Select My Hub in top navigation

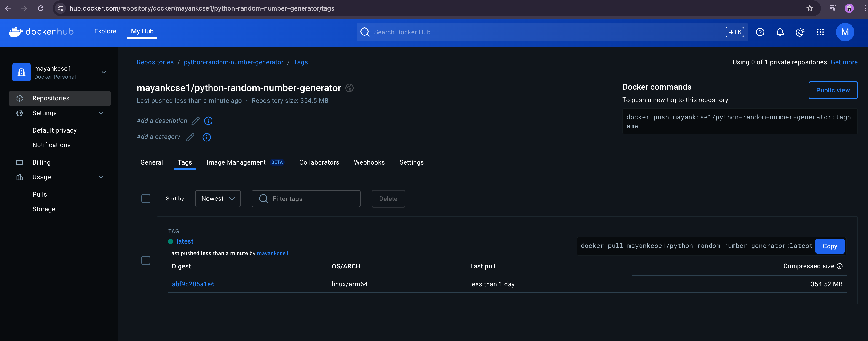(142, 31)
